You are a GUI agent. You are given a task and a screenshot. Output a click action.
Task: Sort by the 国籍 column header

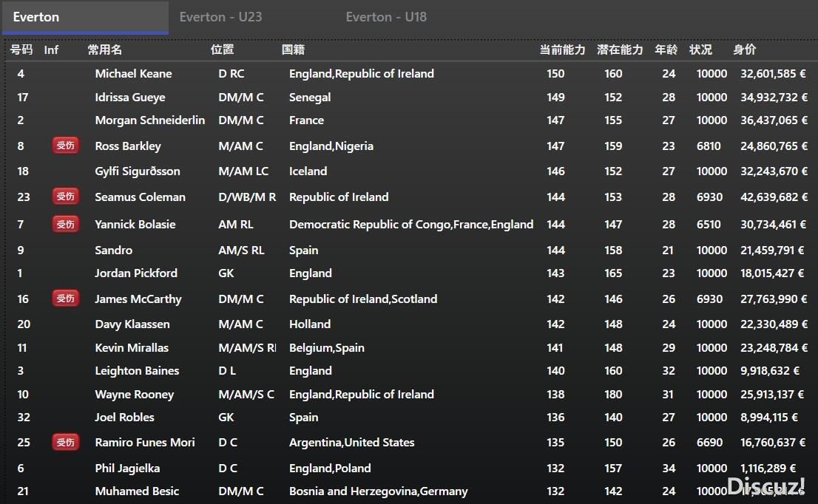pos(293,50)
